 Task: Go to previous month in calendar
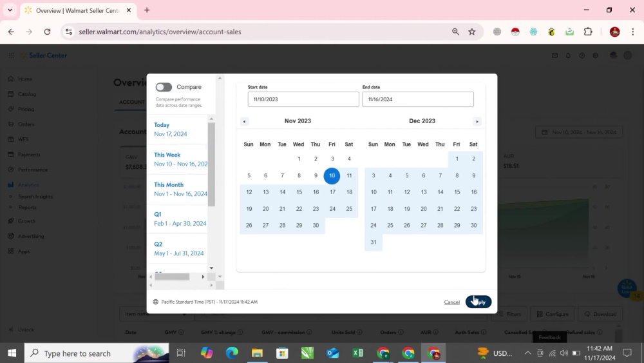click(244, 121)
